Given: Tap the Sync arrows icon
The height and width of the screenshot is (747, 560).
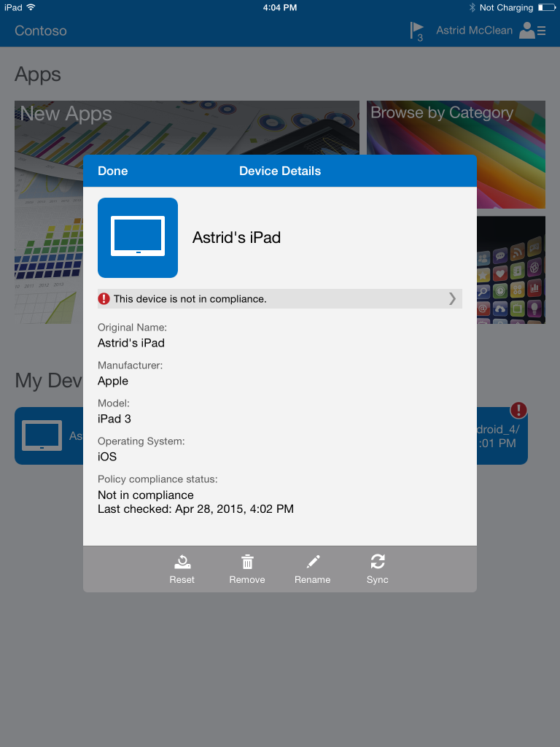Looking at the screenshot, I should (378, 562).
